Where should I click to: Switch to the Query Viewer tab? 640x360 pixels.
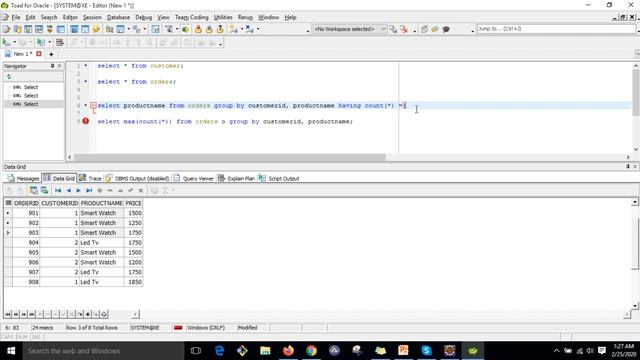[193, 178]
